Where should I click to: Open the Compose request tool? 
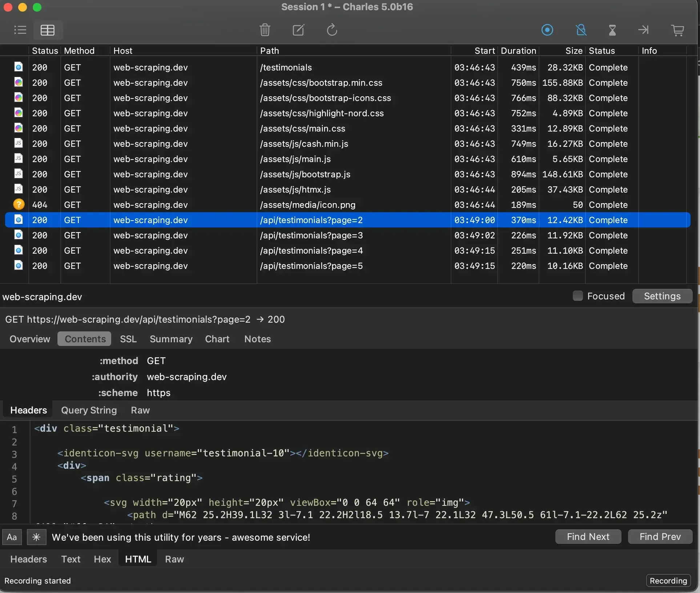click(298, 30)
